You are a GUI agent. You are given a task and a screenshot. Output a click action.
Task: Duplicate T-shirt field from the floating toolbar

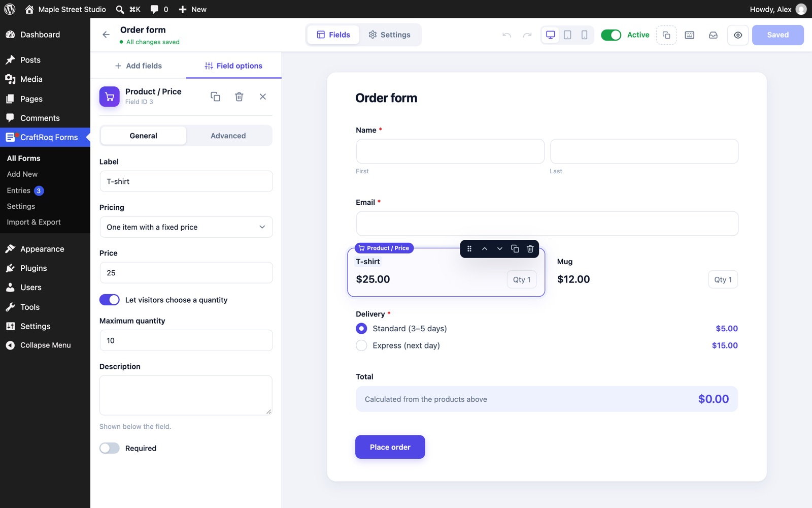coord(515,249)
